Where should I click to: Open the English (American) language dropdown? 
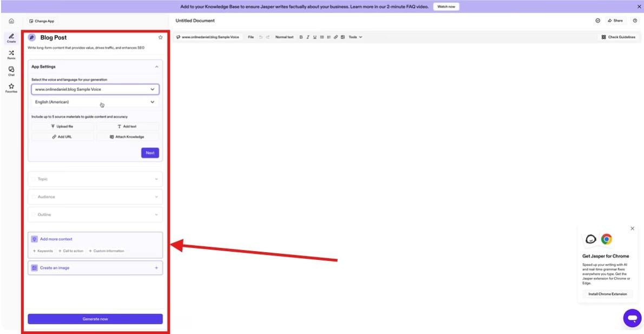pos(95,102)
